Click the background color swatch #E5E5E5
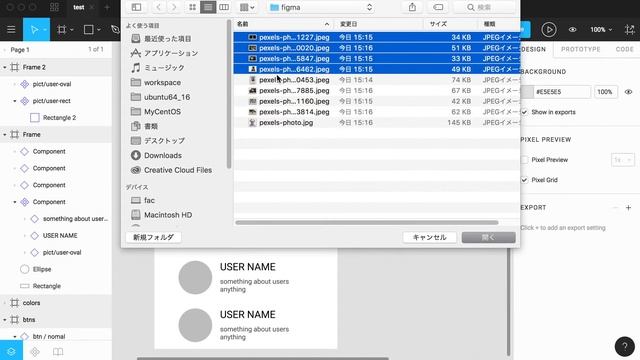 tap(527, 92)
